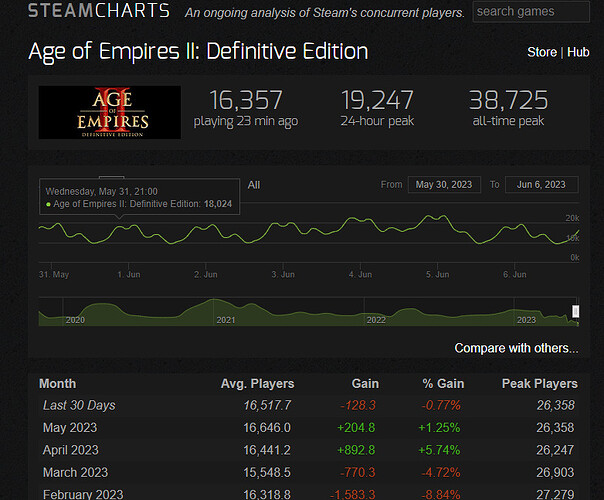Click the 'playing 23 min ago' label
This screenshot has height=500, width=604.
246,121
